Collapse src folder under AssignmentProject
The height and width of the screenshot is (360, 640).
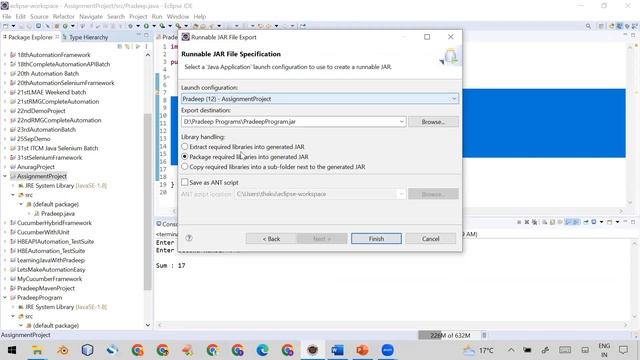(x=13, y=195)
